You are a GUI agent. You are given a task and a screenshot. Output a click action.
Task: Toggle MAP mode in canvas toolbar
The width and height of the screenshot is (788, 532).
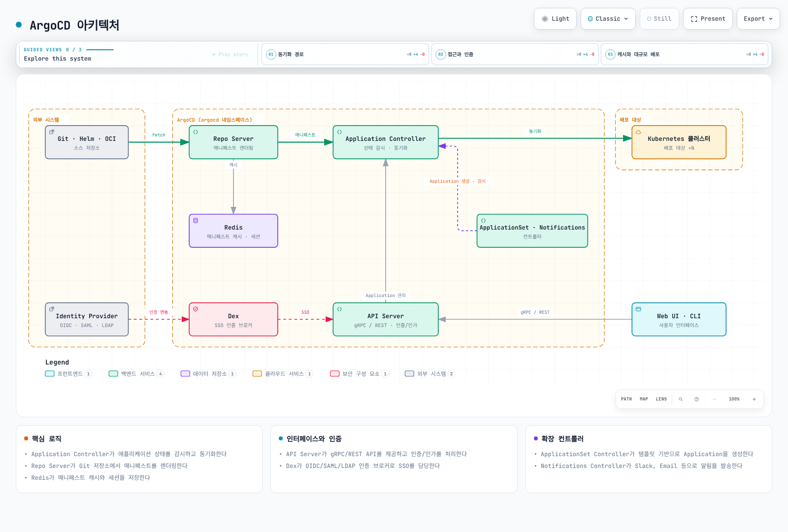tap(644, 399)
